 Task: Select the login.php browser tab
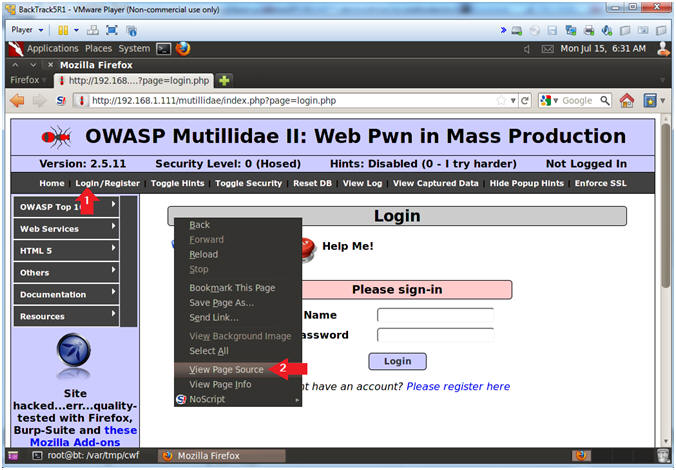click(x=134, y=80)
